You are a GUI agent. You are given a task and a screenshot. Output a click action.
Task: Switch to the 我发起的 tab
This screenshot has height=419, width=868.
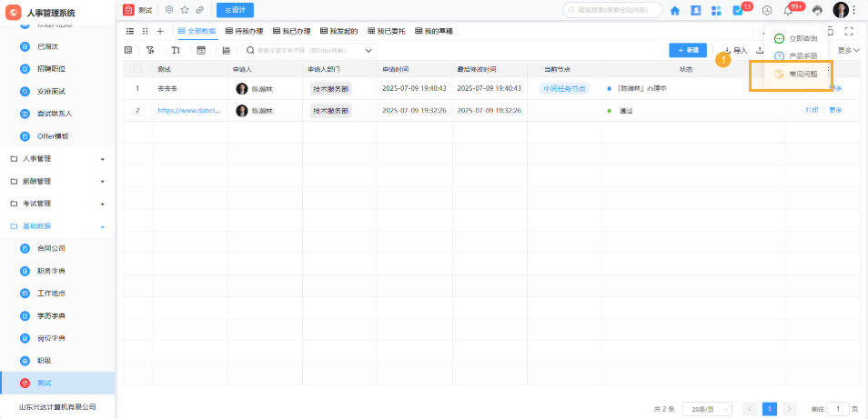[338, 31]
